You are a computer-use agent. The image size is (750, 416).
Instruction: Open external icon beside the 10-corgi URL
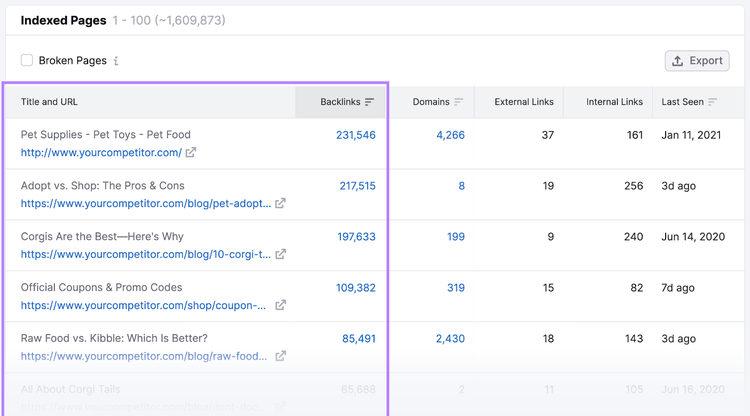click(x=280, y=254)
